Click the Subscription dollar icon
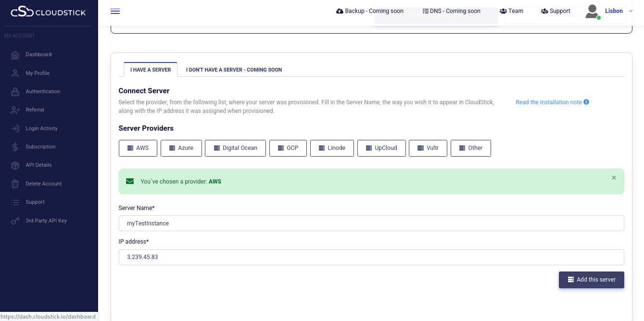644x321 pixels. point(15,147)
